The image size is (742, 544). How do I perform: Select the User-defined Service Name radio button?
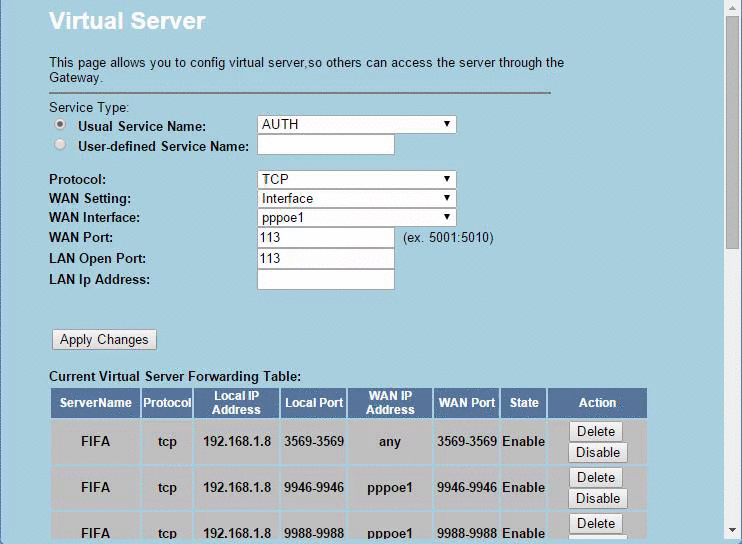coord(60,144)
